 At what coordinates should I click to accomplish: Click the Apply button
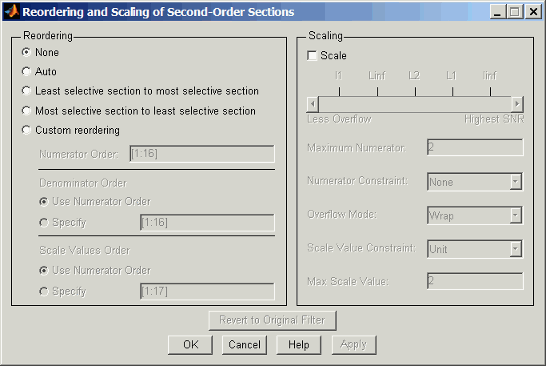point(354,345)
